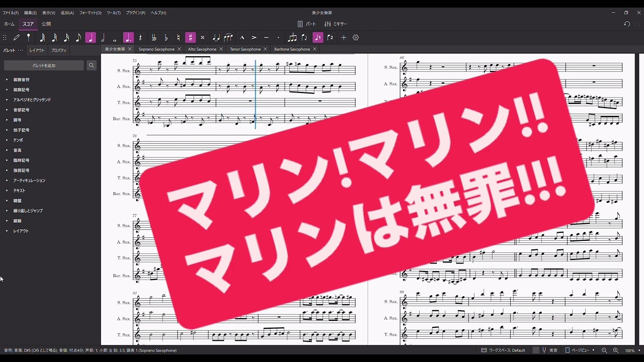Add a slur
Viewport: 644px width, 362px height.
tap(228, 38)
